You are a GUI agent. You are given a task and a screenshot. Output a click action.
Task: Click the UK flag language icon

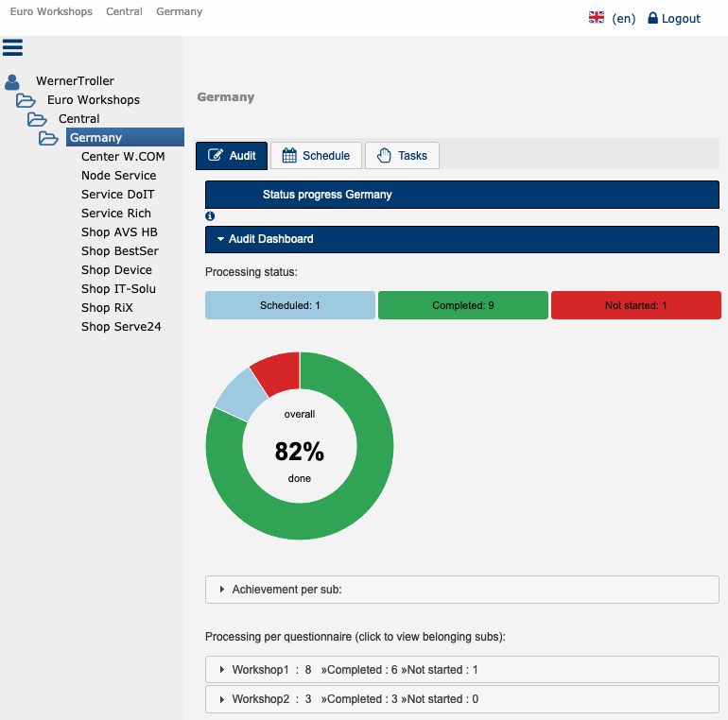[597, 18]
